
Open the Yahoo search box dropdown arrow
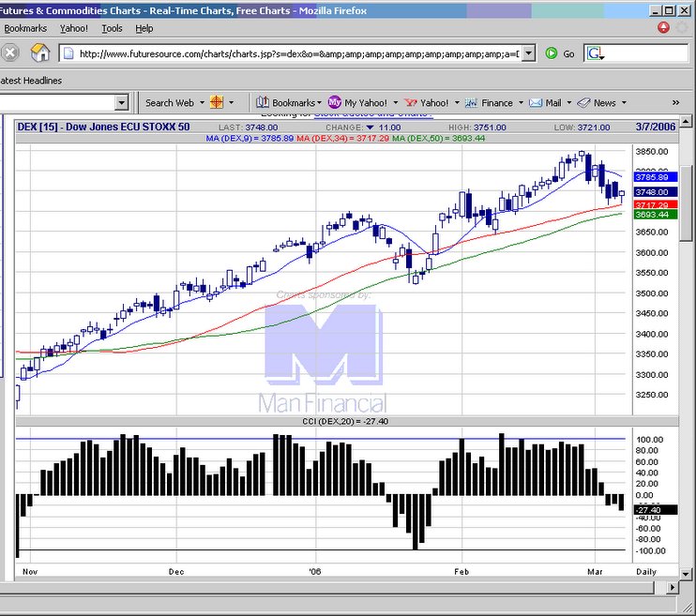coord(121,103)
